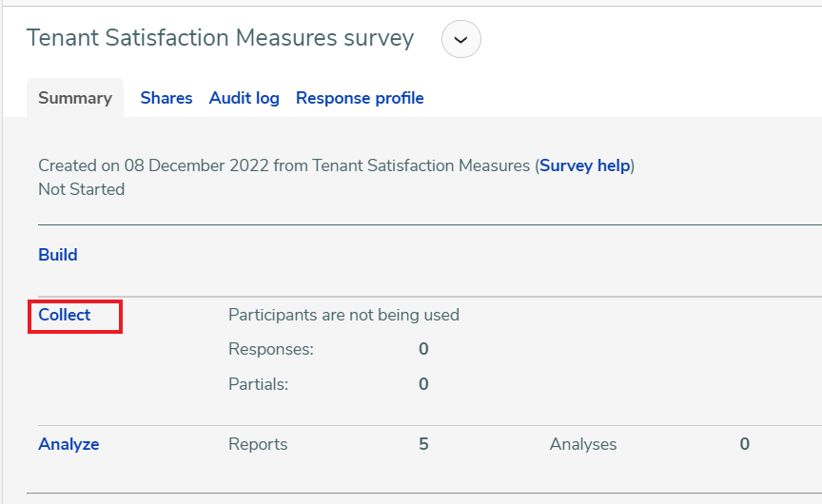Open the Analyze link
Image resolution: width=822 pixels, height=504 pixels.
coord(68,444)
